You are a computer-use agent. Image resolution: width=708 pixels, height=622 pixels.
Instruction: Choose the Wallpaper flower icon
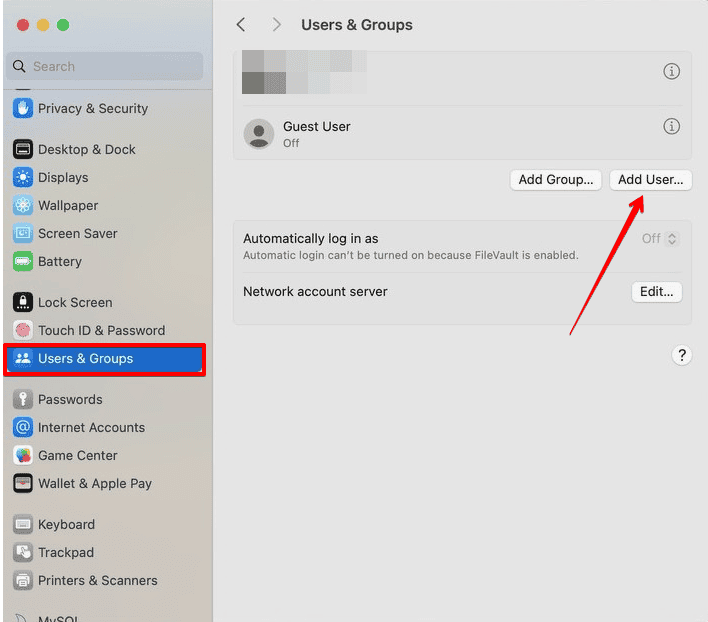click(x=23, y=205)
